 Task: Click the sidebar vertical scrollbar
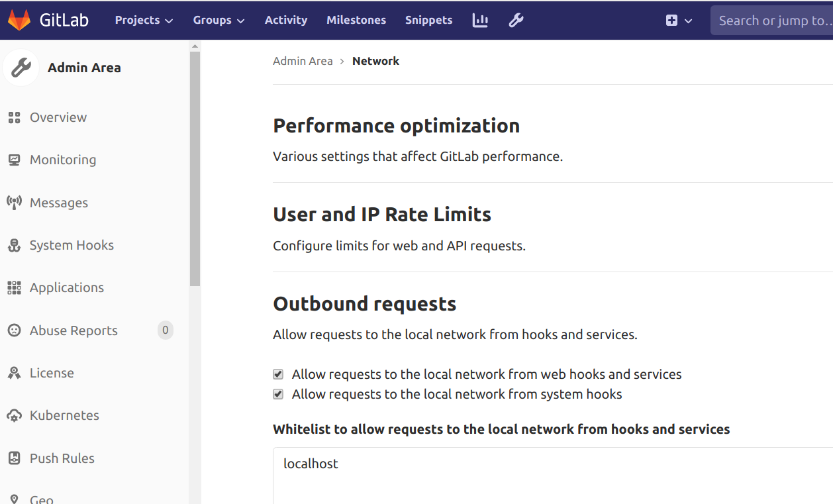(195, 166)
